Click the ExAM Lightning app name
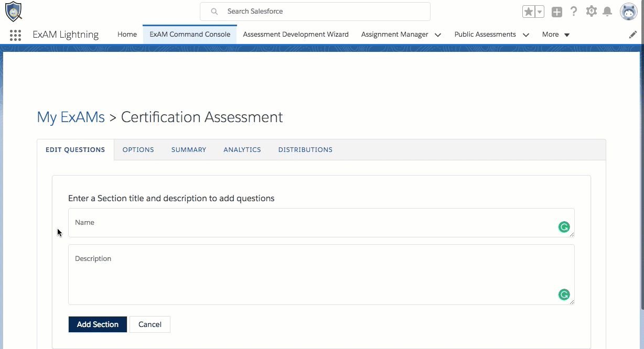 [66, 35]
